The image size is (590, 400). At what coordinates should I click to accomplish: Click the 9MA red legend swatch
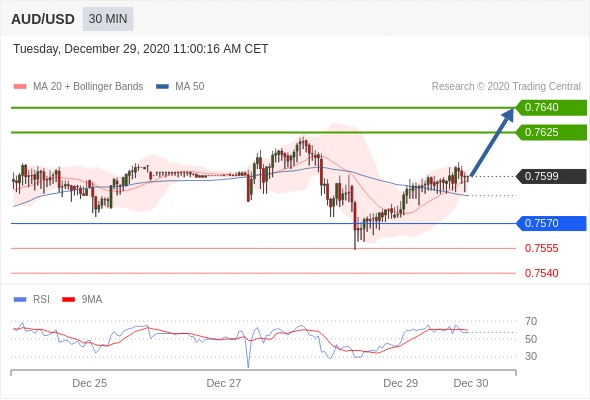68,300
